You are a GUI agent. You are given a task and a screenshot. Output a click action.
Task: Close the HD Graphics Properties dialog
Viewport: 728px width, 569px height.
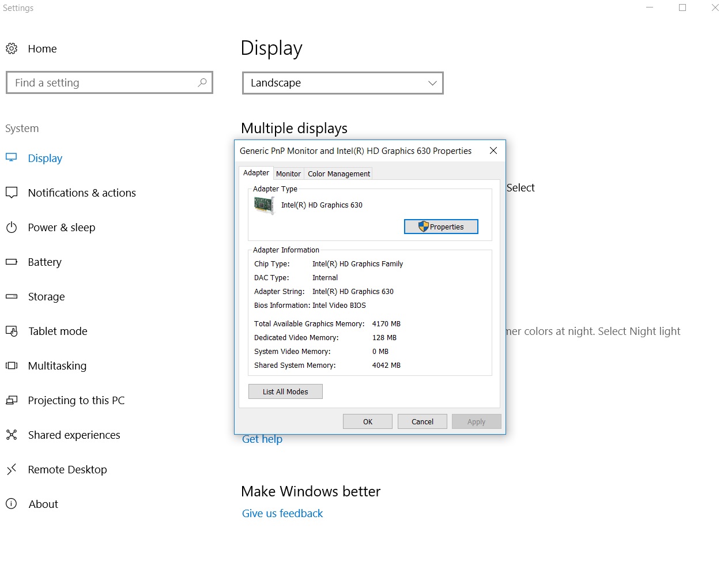click(493, 150)
